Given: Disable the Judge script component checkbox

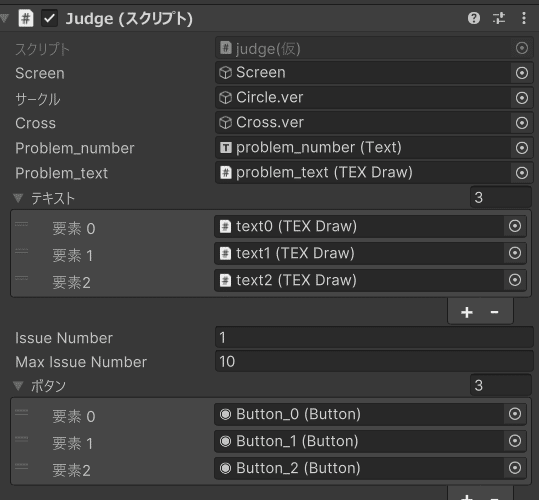Looking at the screenshot, I should tap(50, 18).
